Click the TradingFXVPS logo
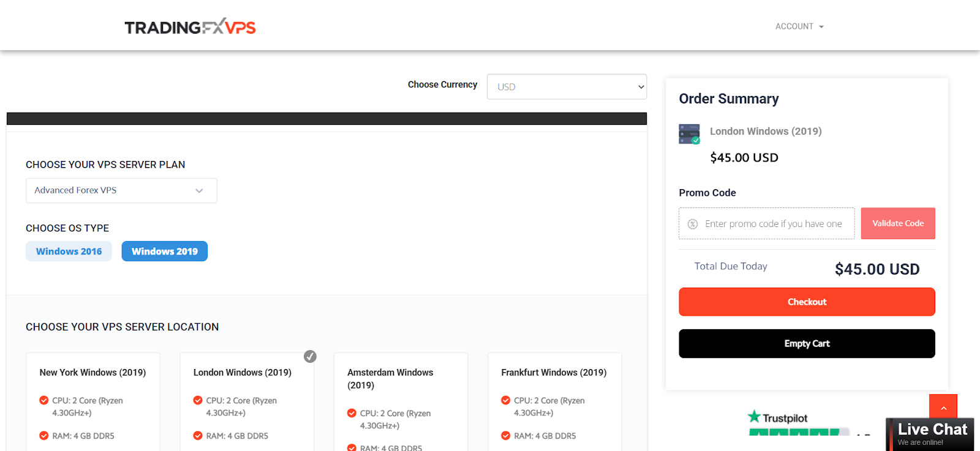 tap(190, 26)
